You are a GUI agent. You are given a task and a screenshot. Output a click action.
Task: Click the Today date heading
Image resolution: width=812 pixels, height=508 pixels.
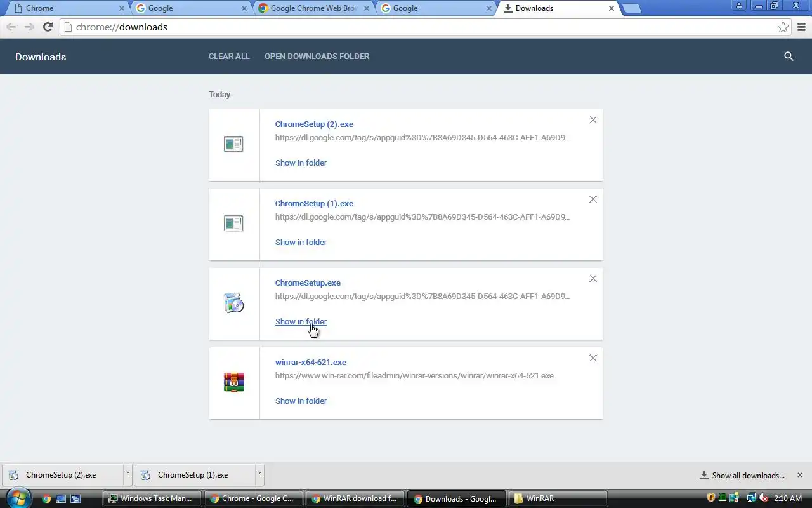pos(219,94)
